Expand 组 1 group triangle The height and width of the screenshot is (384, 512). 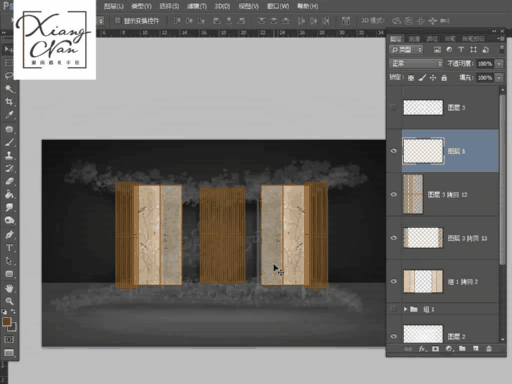click(405, 309)
